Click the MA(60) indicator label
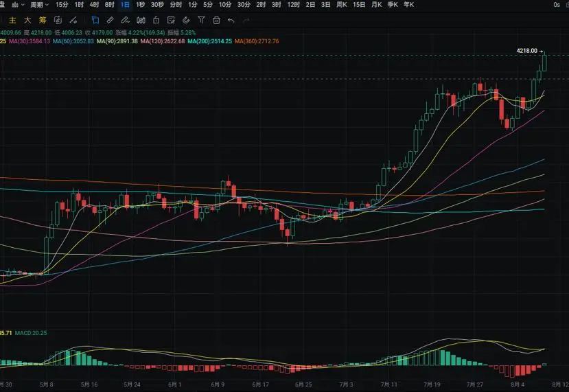569x392 pixels. tap(73, 41)
